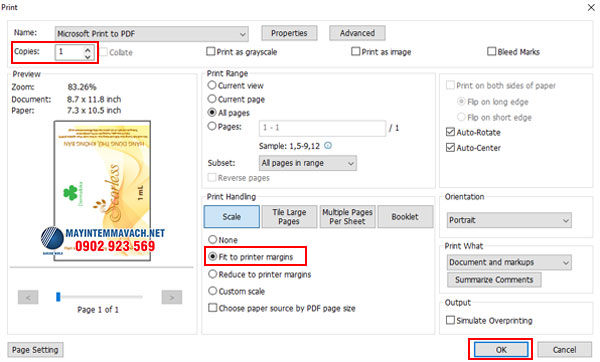Select All pages radio button
This screenshot has width=600, height=362.
(212, 113)
